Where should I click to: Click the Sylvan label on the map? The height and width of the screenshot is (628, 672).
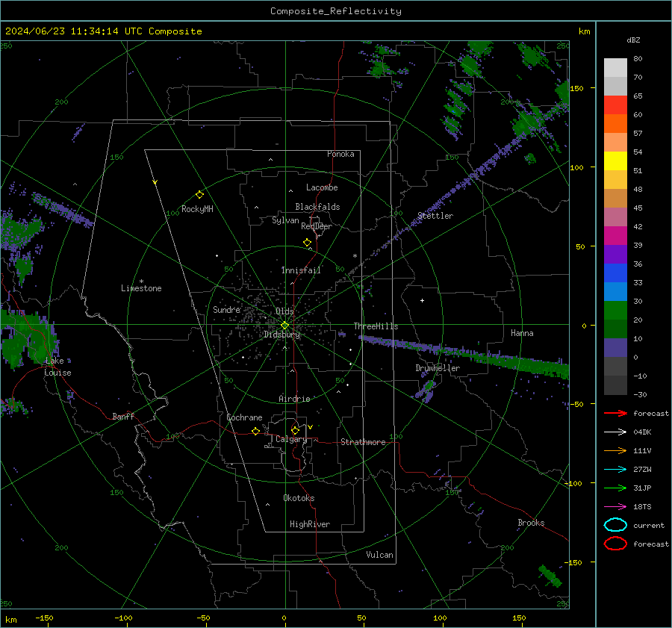coord(285,220)
